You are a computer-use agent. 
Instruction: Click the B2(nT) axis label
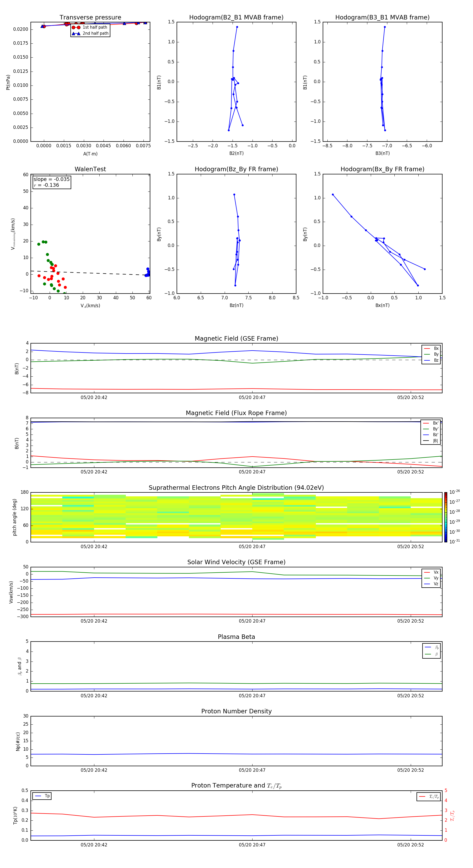pos(236,153)
